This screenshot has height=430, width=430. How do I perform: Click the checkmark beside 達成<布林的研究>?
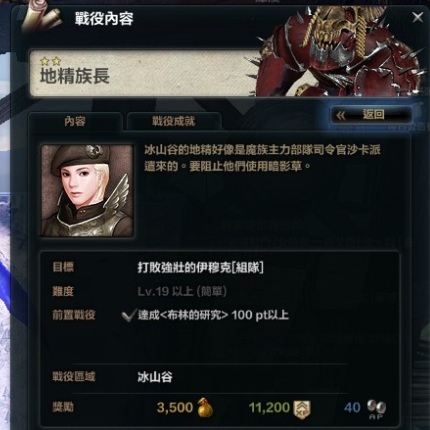[128, 315]
